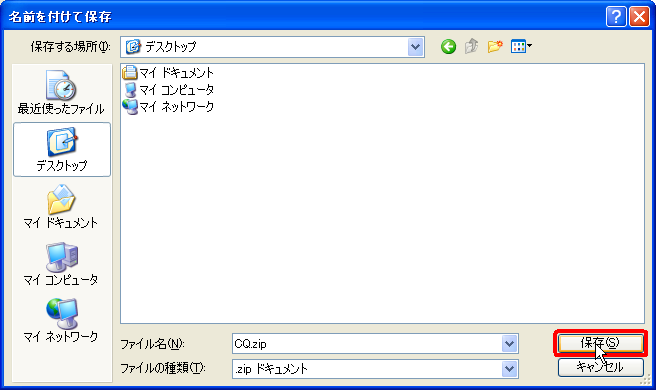Open マイ ネットワーク in the places bar
Image resolution: width=656 pixels, height=390 pixels.
click(62, 321)
